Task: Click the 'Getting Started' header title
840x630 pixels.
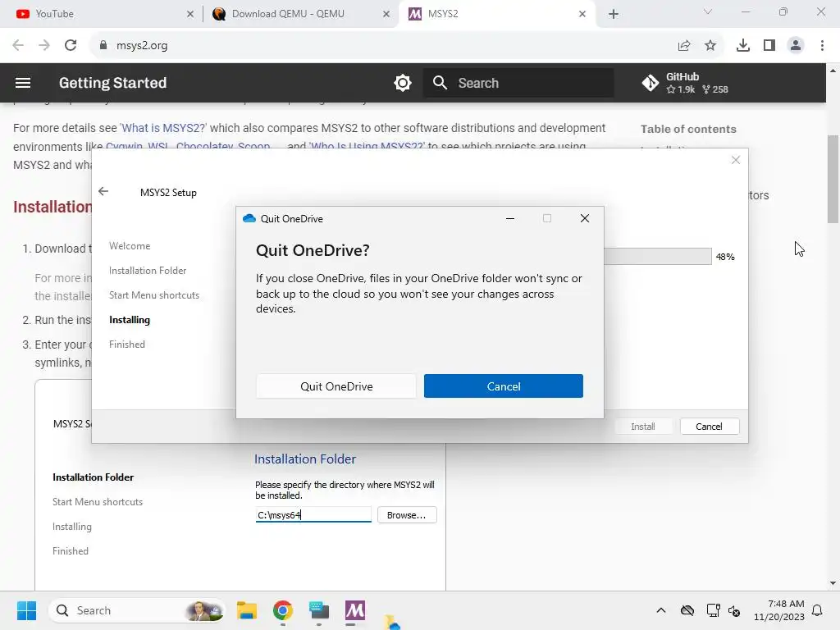Action: pyautogui.click(x=113, y=83)
